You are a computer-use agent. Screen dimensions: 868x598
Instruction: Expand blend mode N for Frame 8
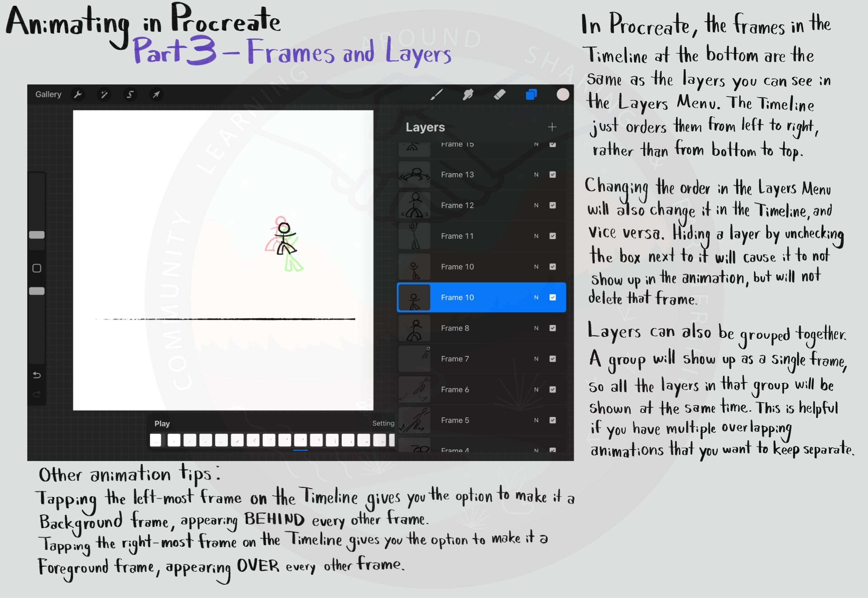click(x=536, y=328)
